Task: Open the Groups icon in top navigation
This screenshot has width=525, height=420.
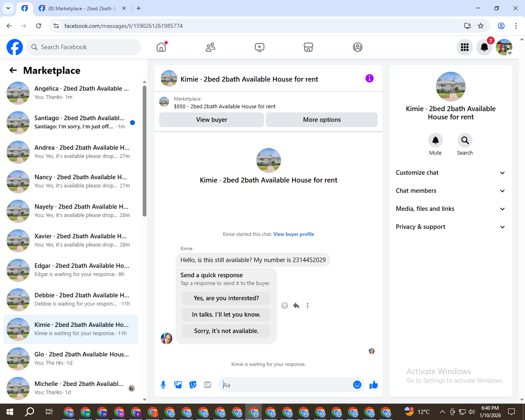Action: tap(358, 47)
